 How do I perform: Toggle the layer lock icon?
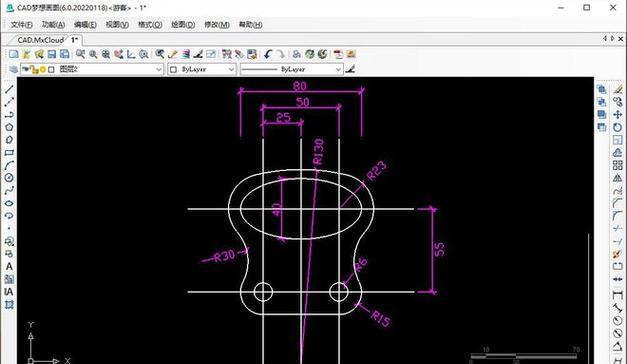click(x=35, y=70)
